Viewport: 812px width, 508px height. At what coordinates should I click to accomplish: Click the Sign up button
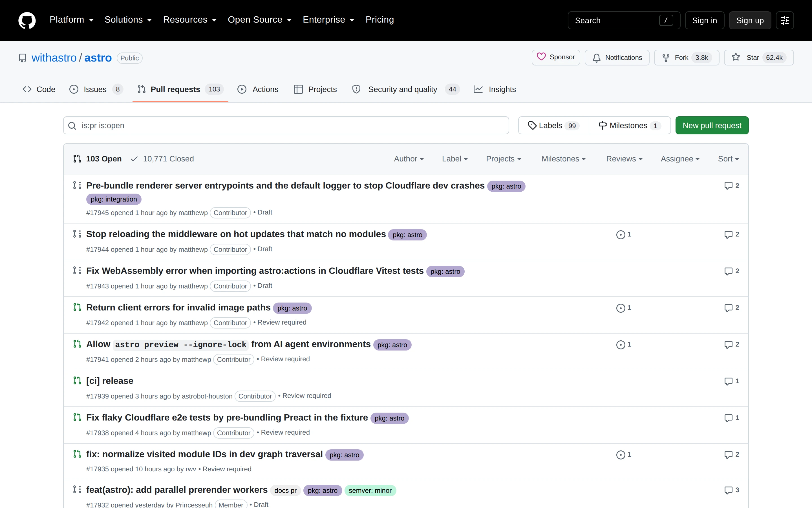pos(750,21)
